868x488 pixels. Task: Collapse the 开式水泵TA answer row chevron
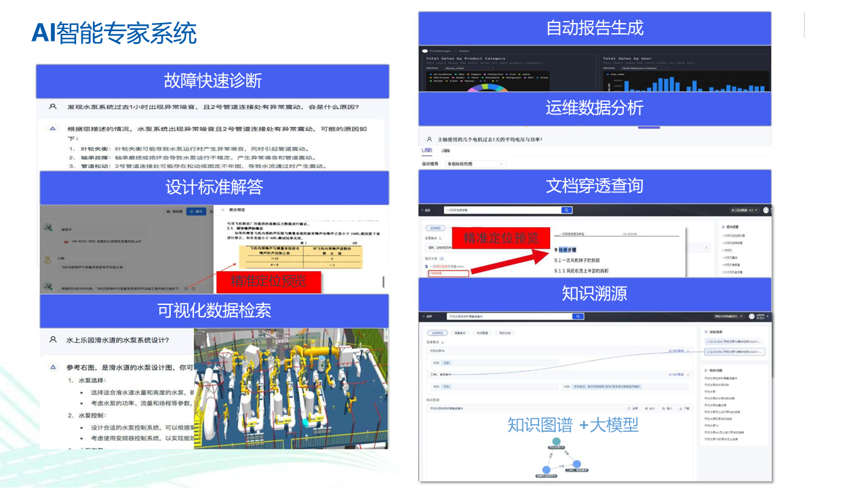(x=688, y=351)
